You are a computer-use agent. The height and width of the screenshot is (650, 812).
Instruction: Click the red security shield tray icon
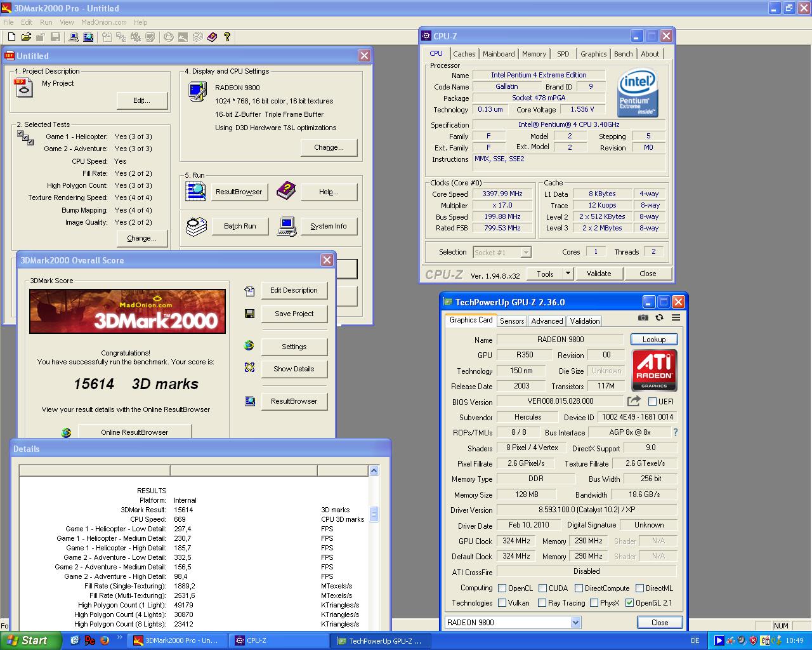[x=753, y=640]
